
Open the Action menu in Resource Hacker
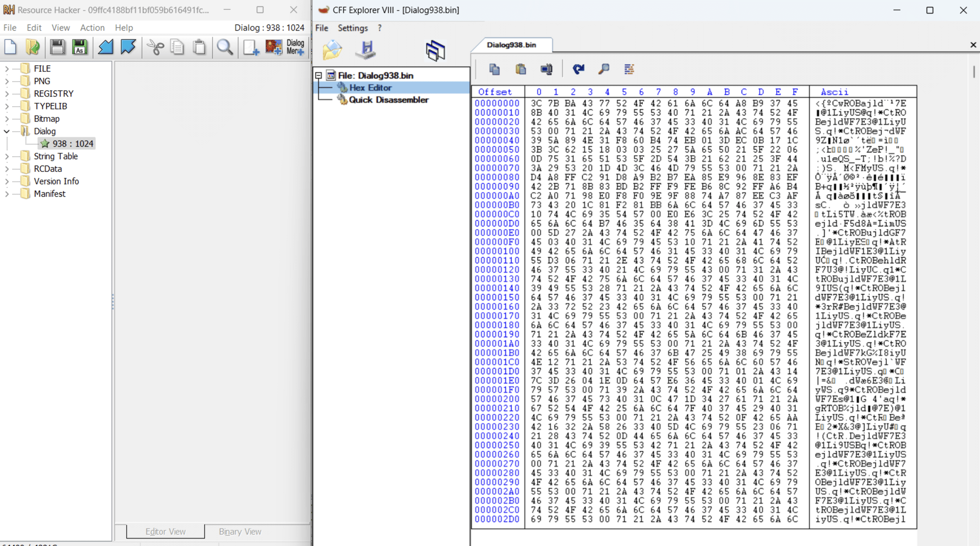92,28
